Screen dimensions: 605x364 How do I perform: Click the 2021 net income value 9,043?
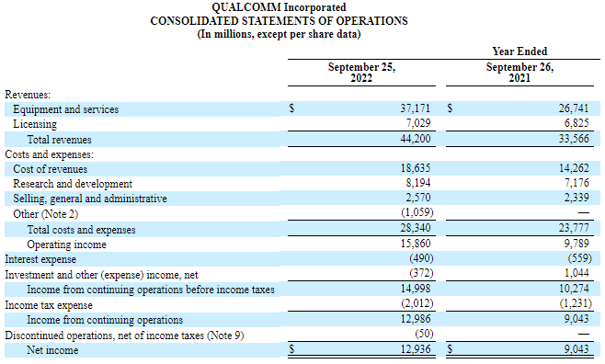pos(576,349)
